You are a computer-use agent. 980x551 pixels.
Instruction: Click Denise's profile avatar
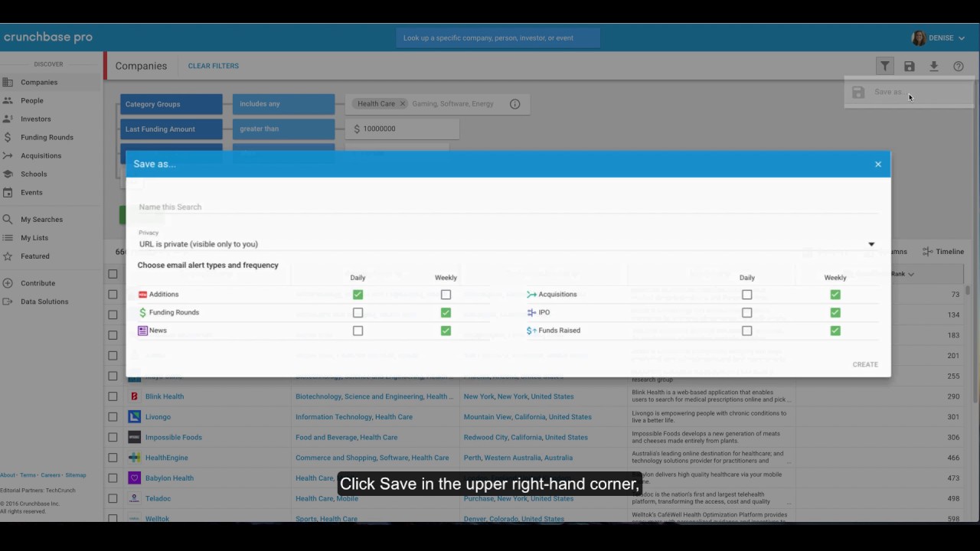tap(919, 38)
